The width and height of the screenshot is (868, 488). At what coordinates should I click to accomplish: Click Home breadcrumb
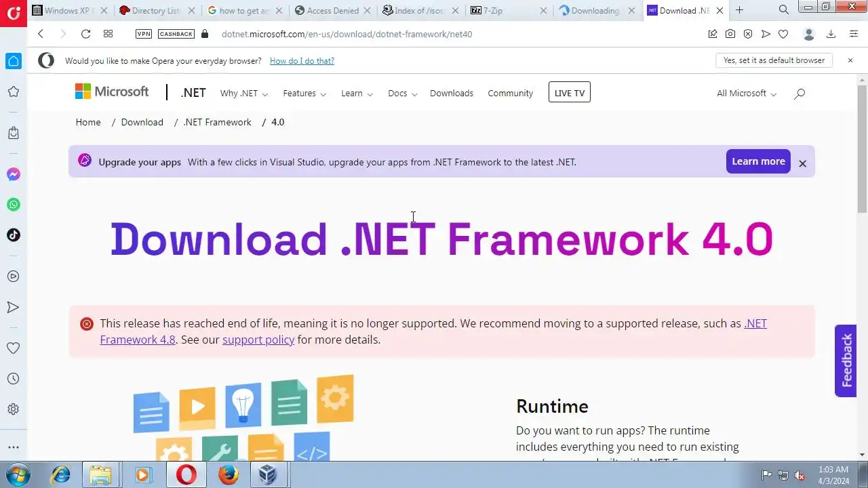click(88, 122)
